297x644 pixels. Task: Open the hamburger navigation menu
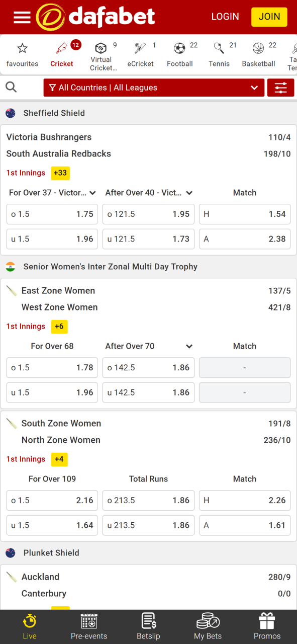pos(22,17)
